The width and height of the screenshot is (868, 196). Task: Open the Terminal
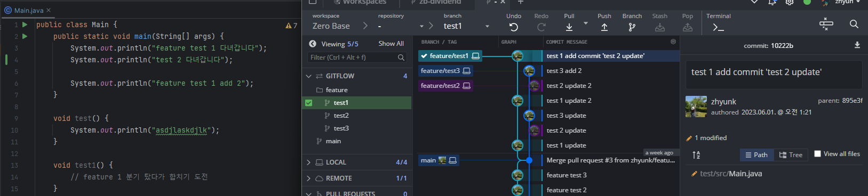click(718, 22)
